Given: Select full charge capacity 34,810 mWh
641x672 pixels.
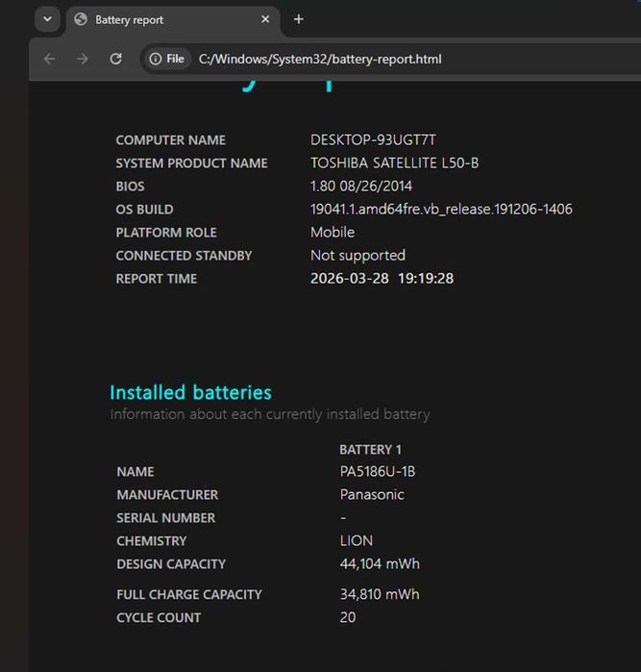Looking at the screenshot, I should pos(380,594).
